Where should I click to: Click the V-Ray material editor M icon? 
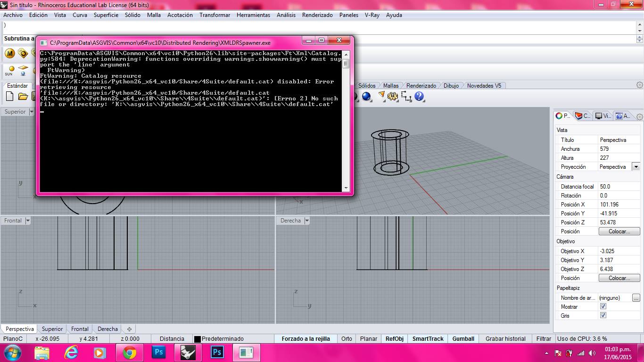[x=9, y=53]
